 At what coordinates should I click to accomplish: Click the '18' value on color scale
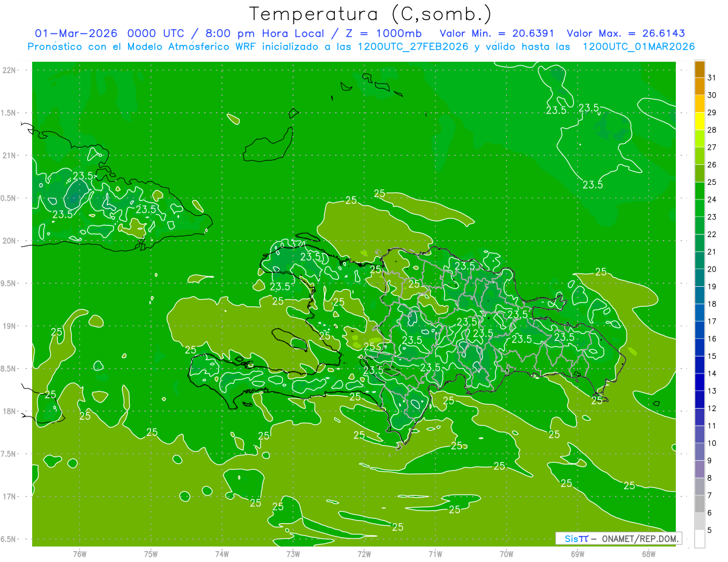click(x=712, y=304)
